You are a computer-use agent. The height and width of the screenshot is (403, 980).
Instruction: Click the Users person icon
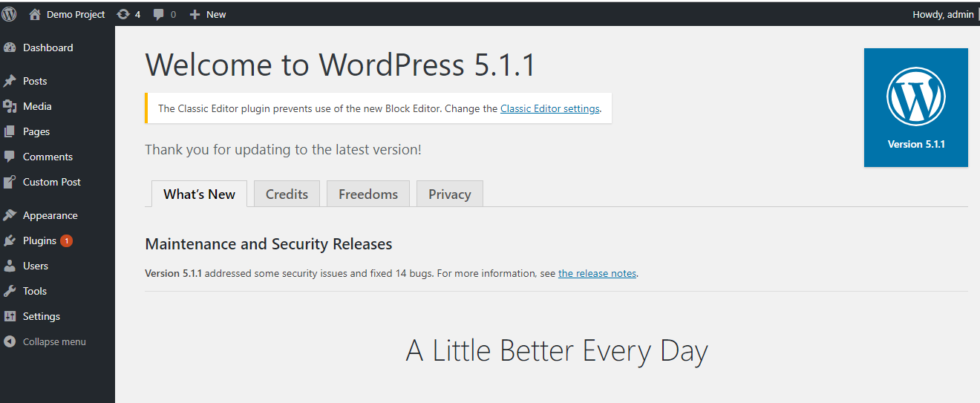pos(10,266)
